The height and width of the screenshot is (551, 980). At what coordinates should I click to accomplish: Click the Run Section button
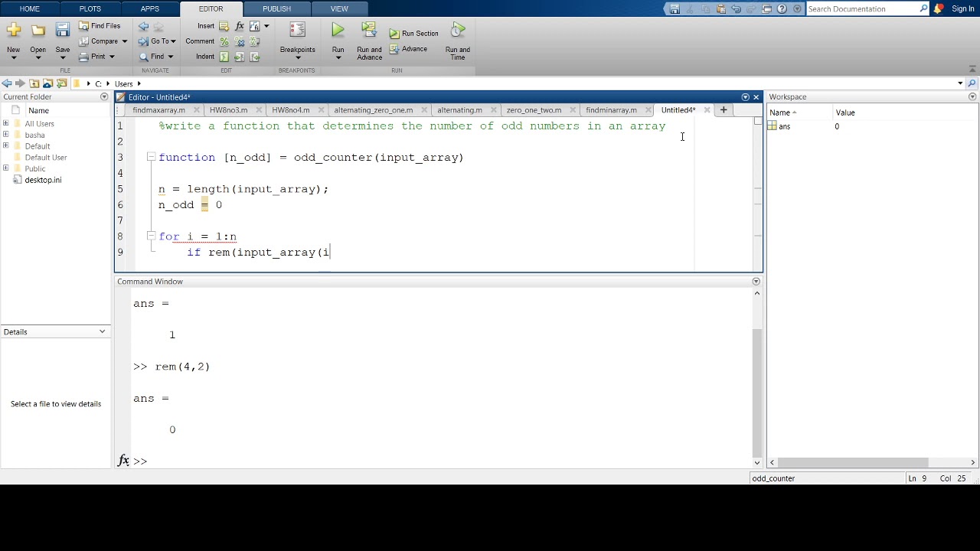point(413,34)
